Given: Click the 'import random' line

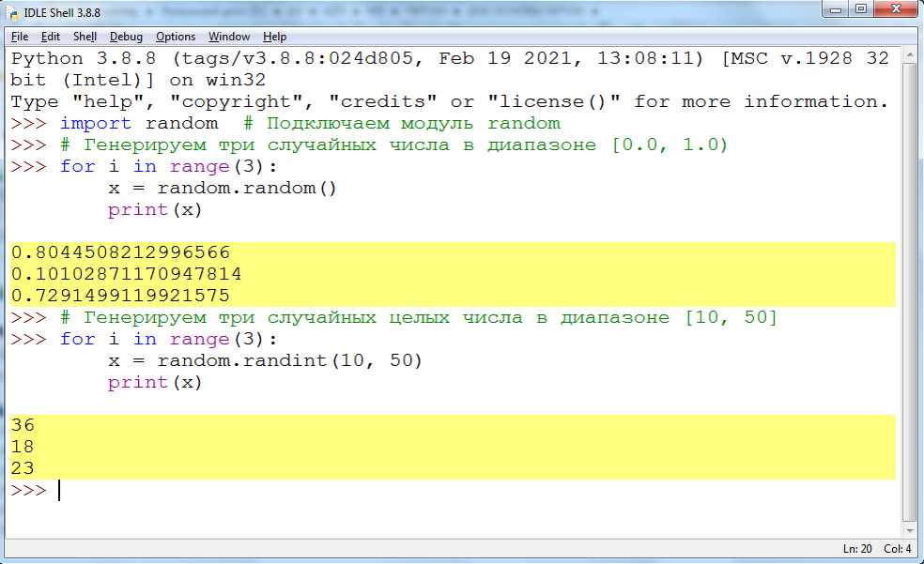Looking at the screenshot, I should (139, 124).
